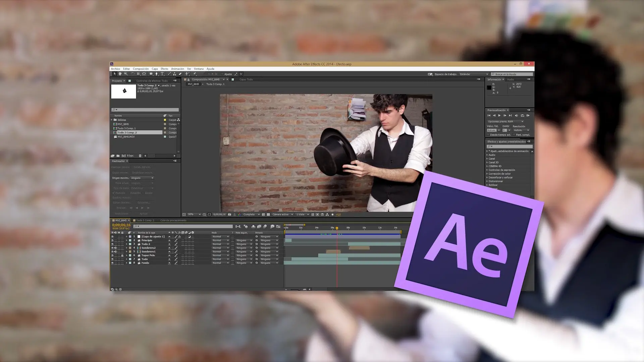Hide the Todo 2 layer using its eye
This screenshot has height=362, width=644.
pyautogui.click(x=112, y=244)
